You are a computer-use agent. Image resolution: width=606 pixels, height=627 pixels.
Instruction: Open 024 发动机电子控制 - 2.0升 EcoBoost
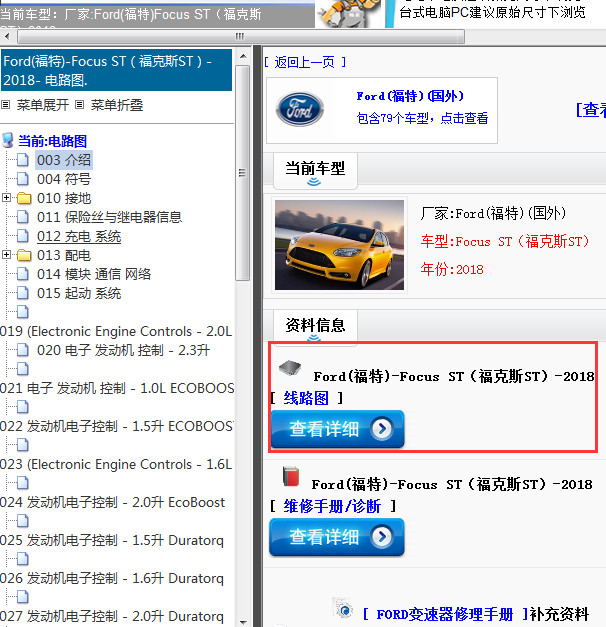(x=112, y=502)
